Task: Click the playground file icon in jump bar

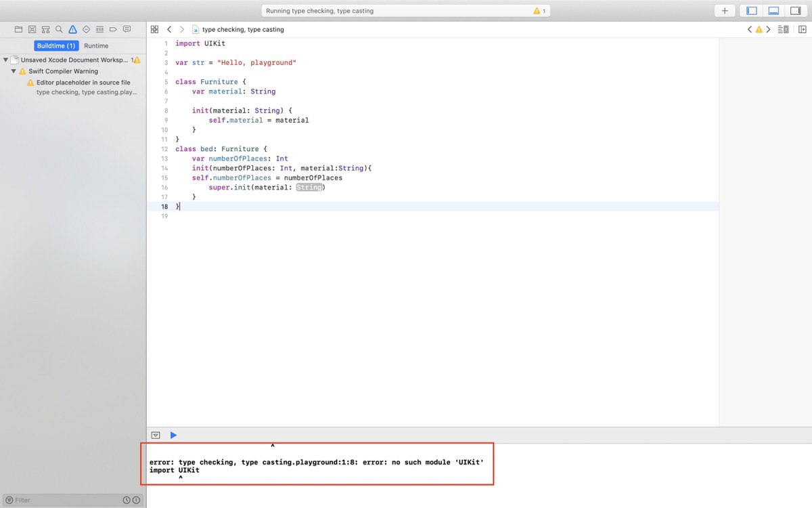Action: coord(196,29)
